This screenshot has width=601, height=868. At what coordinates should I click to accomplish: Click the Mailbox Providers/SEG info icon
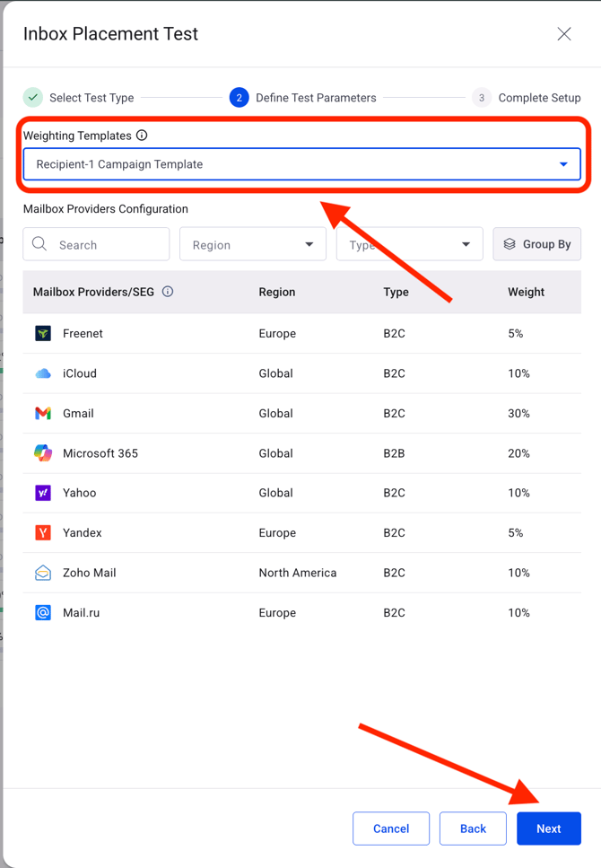[168, 292]
